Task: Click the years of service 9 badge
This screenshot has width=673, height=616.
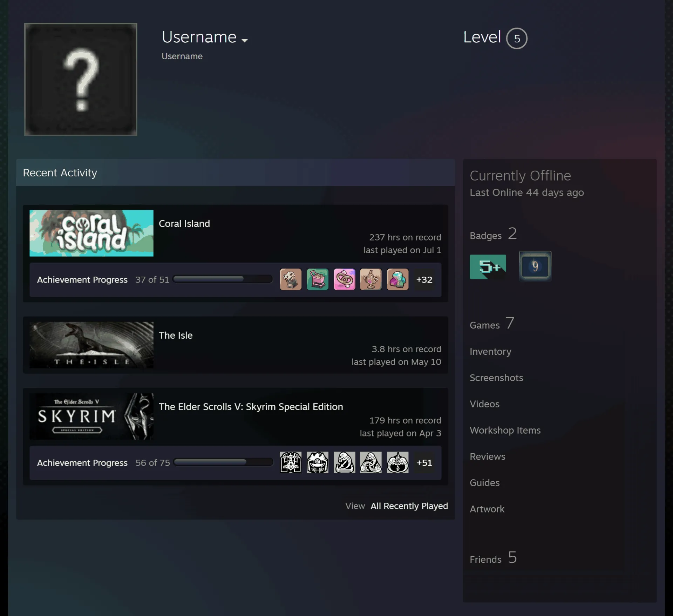Action: point(535,266)
